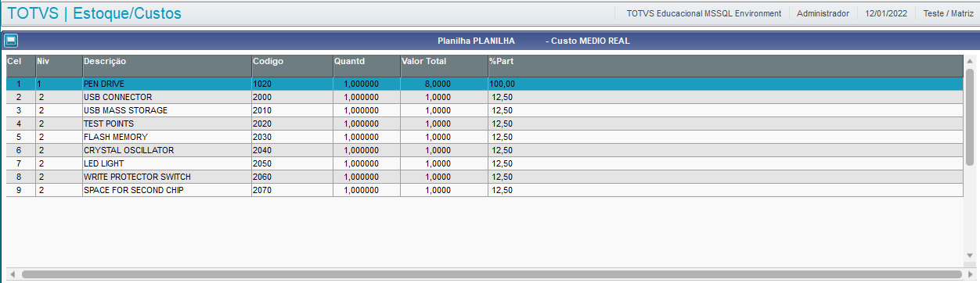Select the FLASH MEMORY row
980x283 pixels.
click(x=485, y=137)
